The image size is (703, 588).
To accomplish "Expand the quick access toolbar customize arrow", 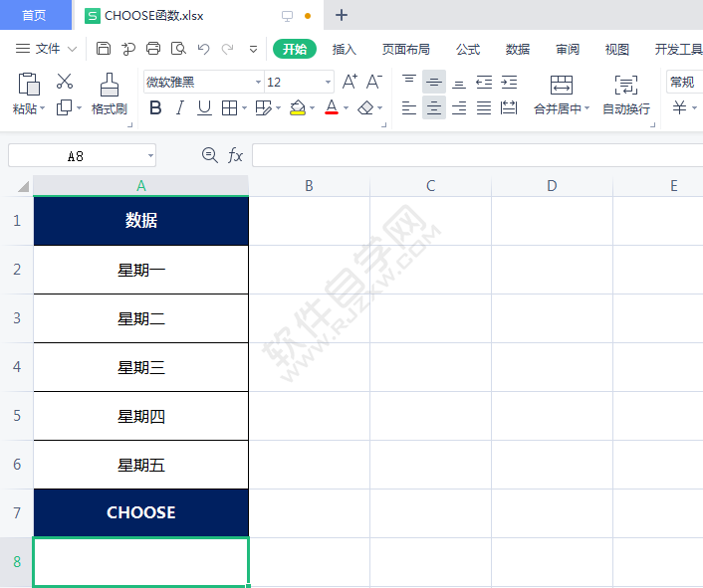I will [253, 49].
